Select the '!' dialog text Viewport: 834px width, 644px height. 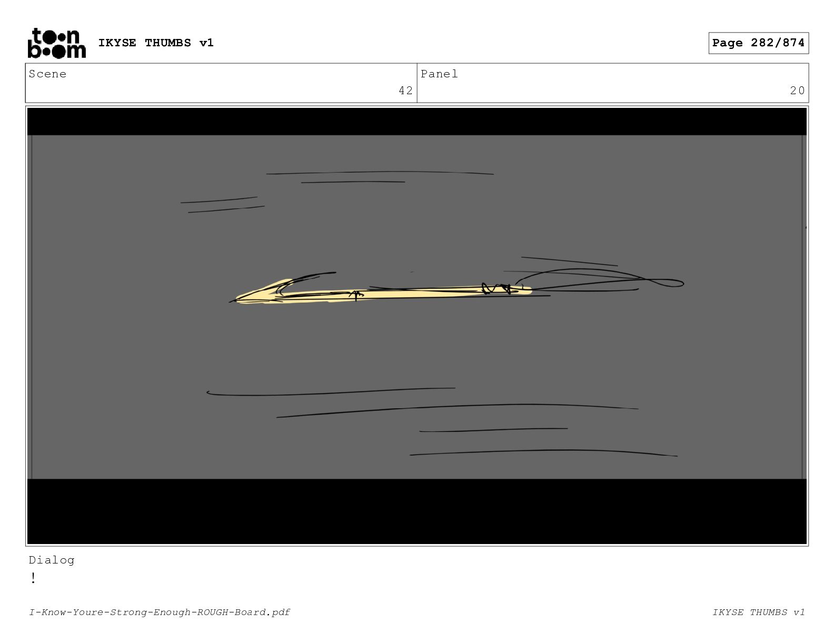(x=33, y=578)
